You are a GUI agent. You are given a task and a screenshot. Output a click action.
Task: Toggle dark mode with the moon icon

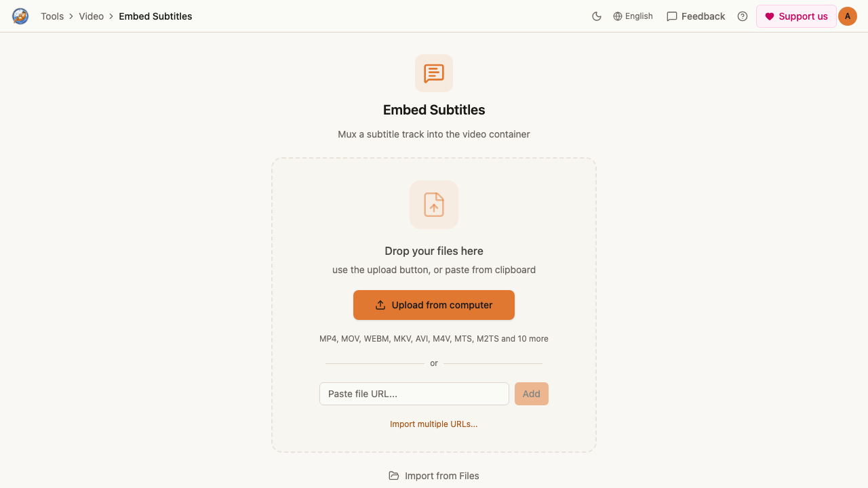click(x=597, y=16)
